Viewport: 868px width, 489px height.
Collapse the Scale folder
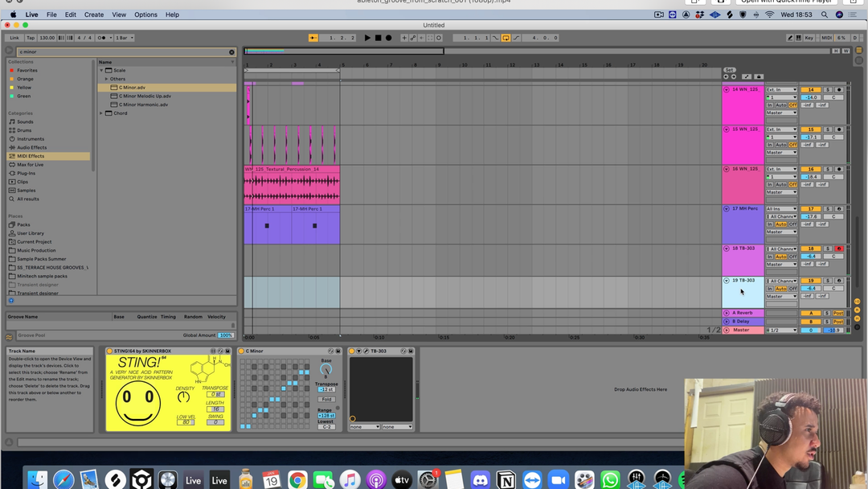[101, 70]
